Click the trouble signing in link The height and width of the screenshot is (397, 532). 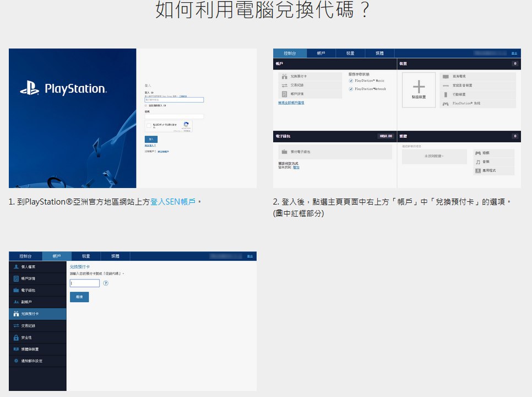(x=150, y=146)
